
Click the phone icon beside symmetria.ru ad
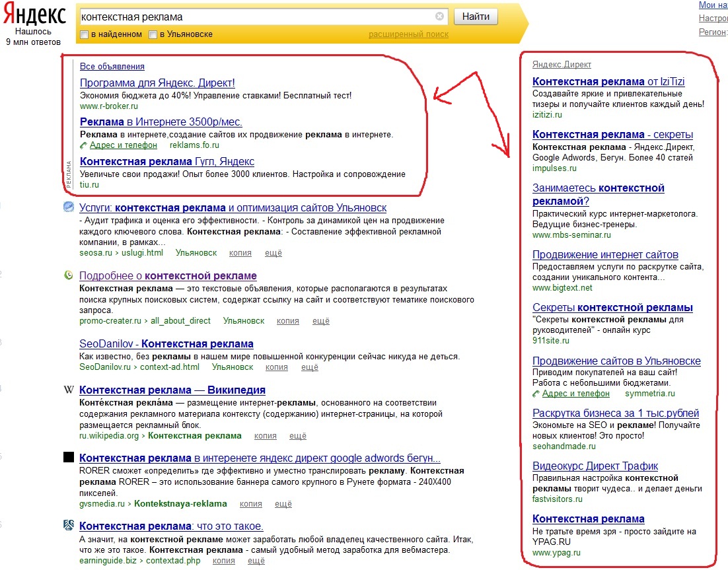tap(536, 394)
